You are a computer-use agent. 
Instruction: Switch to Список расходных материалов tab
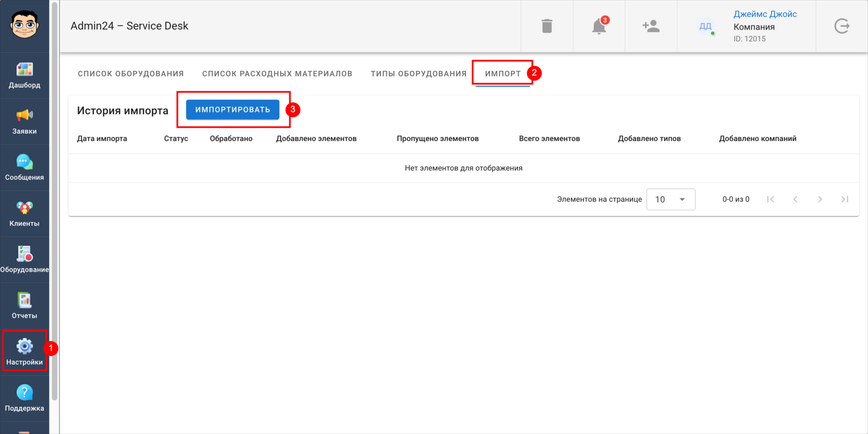click(x=277, y=73)
